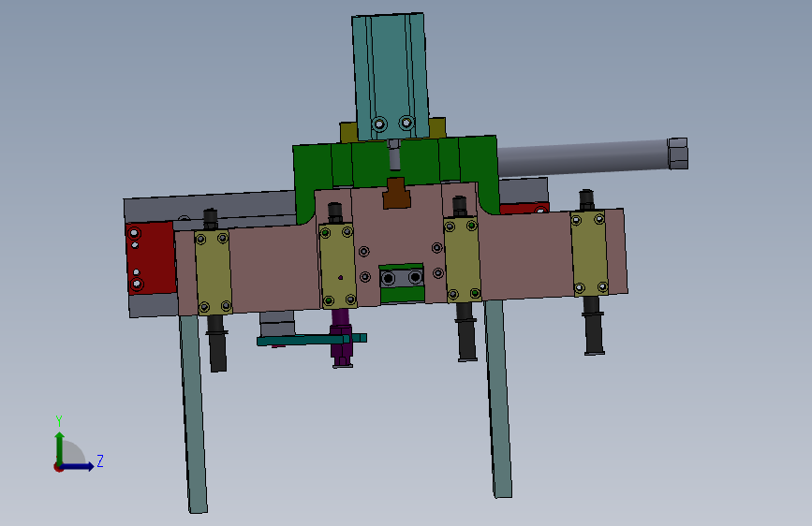Pick the hex nut on the gray rod end
The image size is (812, 526).
678,153
